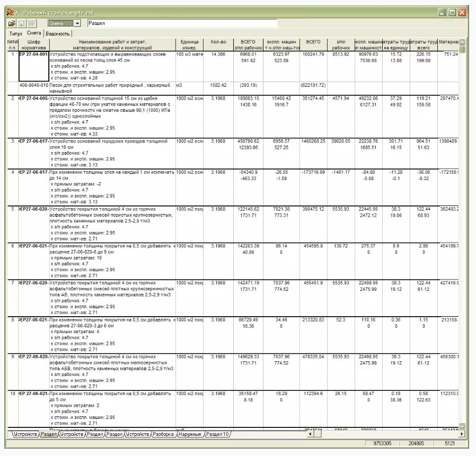This screenshot has width=476, height=456.
Task: Click the Шифр норматива column header
Action: pyautogui.click(x=34, y=44)
